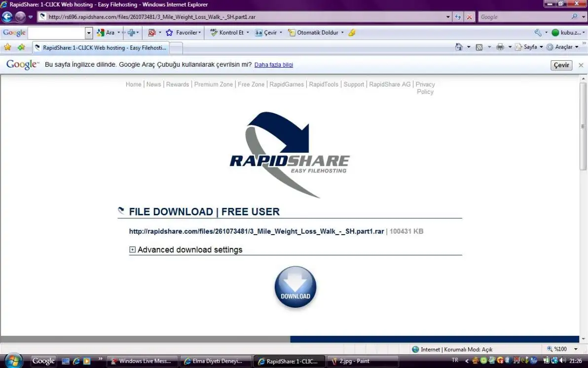Click the Google toolbar Ara search button
The width and height of the screenshot is (588, 368).
click(x=106, y=33)
